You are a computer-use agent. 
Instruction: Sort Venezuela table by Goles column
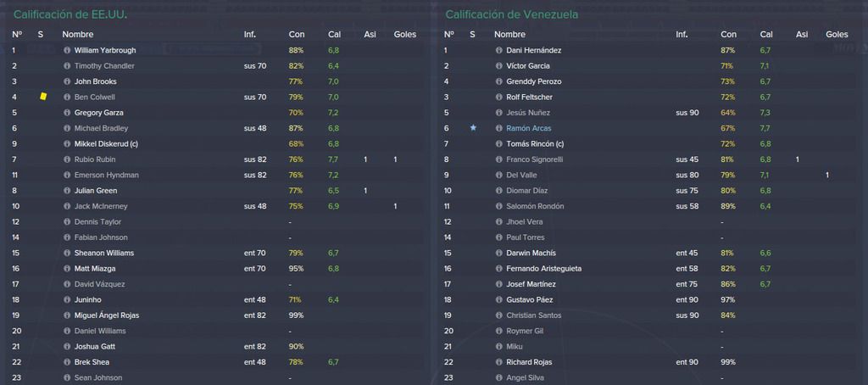point(837,35)
